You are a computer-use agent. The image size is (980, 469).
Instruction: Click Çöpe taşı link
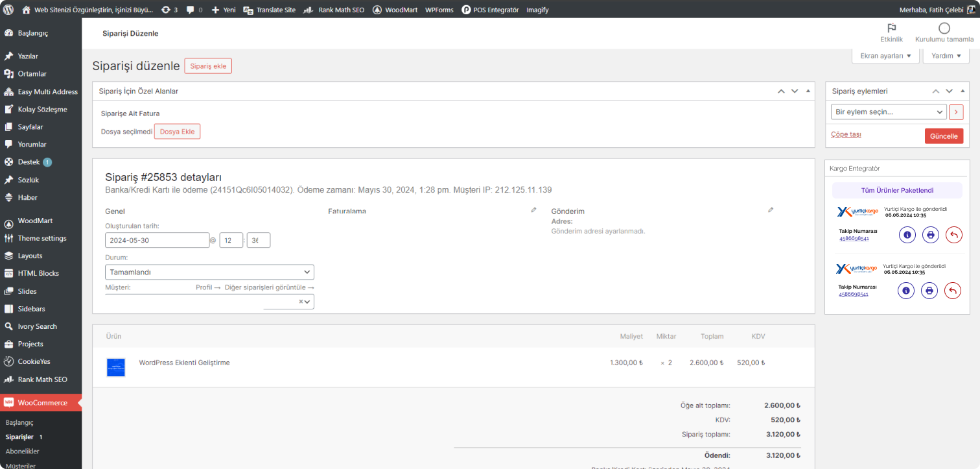tap(846, 134)
